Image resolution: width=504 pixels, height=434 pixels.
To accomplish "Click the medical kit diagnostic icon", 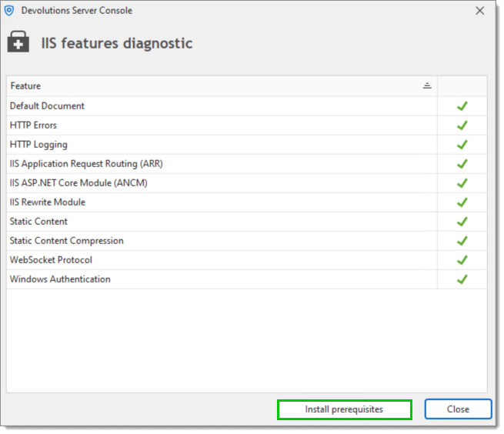I will point(18,42).
